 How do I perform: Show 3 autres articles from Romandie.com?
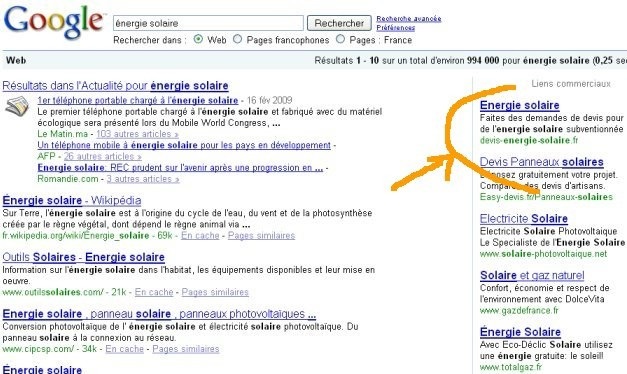point(143,179)
